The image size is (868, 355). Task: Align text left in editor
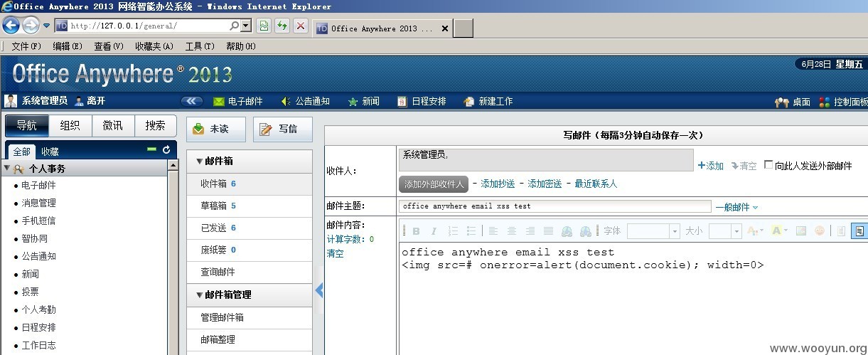[493, 231]
